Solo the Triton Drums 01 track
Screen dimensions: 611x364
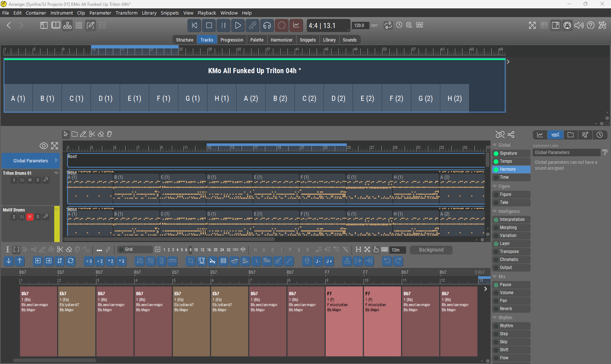click(38, 180)
